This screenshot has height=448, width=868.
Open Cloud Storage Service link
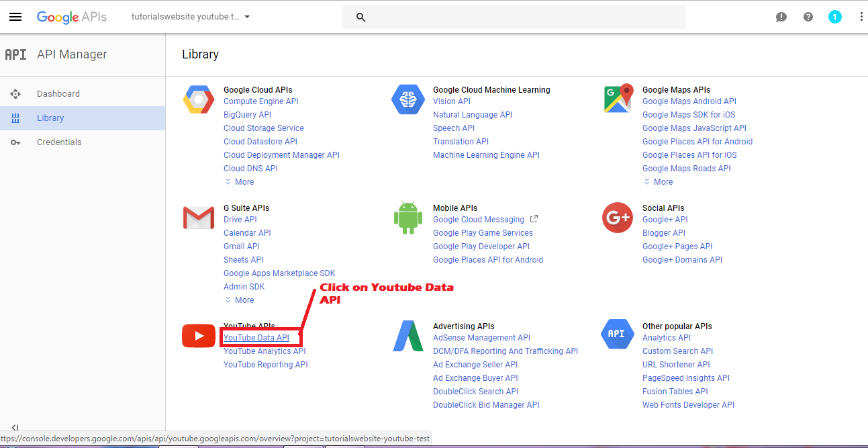pyautogui.click(x=264, y=128)
